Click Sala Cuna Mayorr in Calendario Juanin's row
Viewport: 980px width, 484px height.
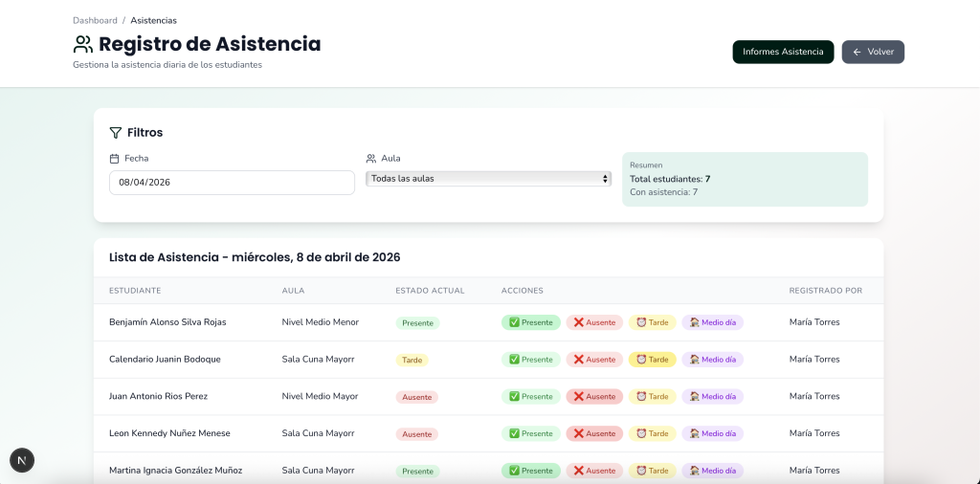(x=318, y=359)
